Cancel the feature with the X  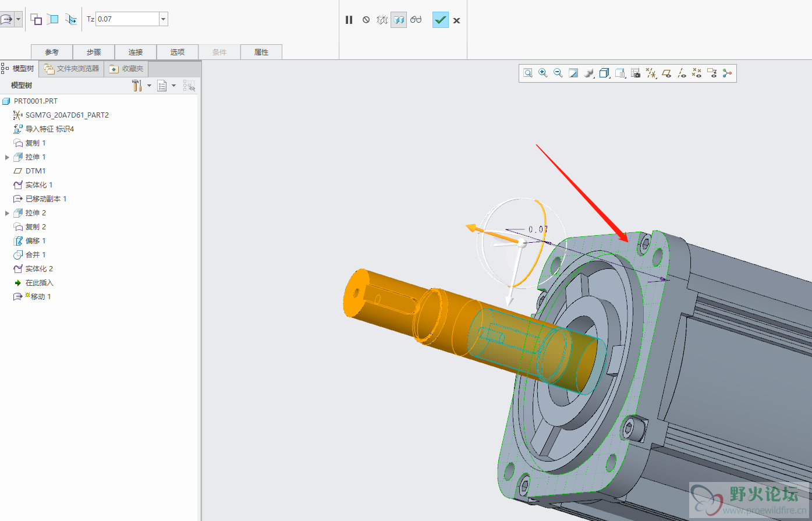(457, 20)
